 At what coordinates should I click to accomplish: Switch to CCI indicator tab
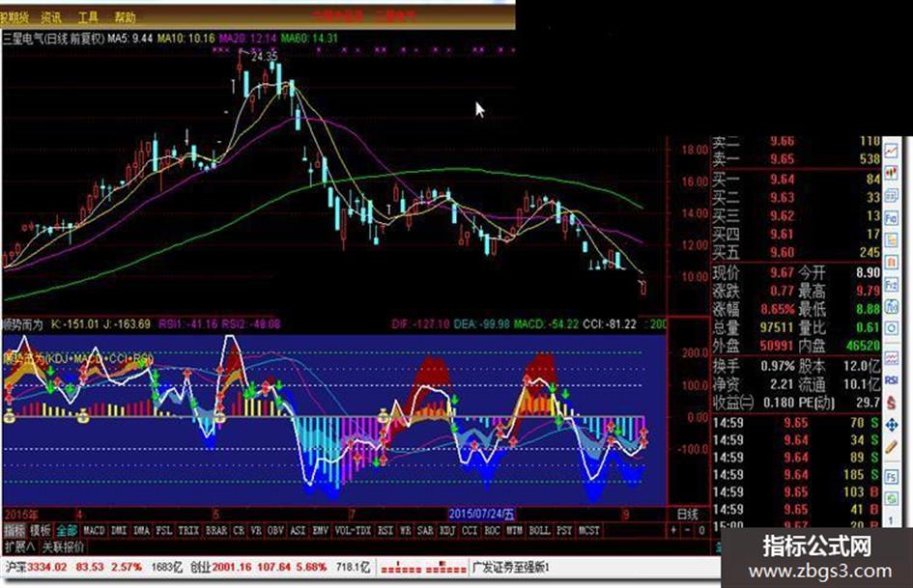pos(470,530)
